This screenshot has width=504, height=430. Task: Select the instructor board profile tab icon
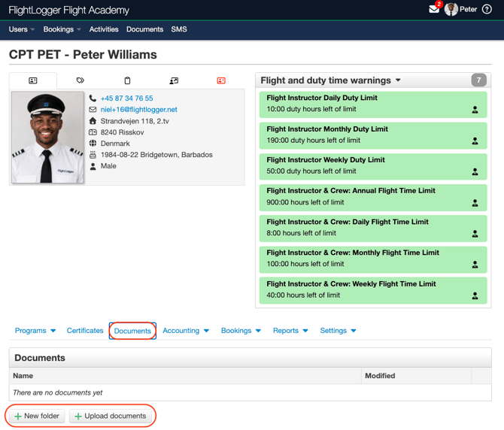[174, 80]
